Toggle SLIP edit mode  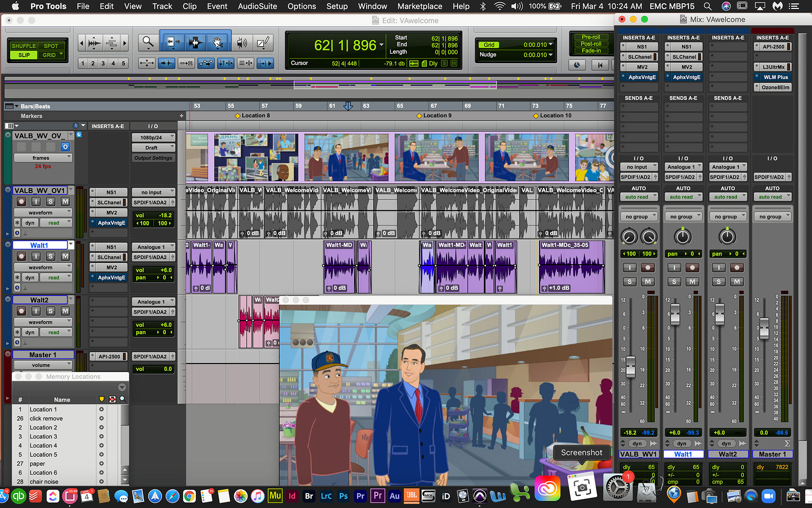coord(24,55)
